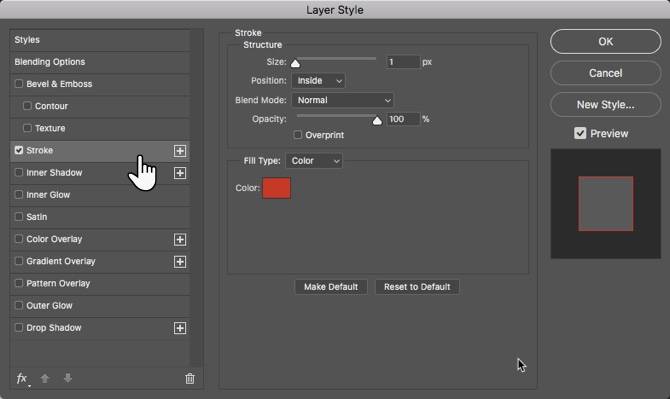Screen dimensions: 670x399
Task: Open the red stroke Color swatch
Action: [276, 188]
